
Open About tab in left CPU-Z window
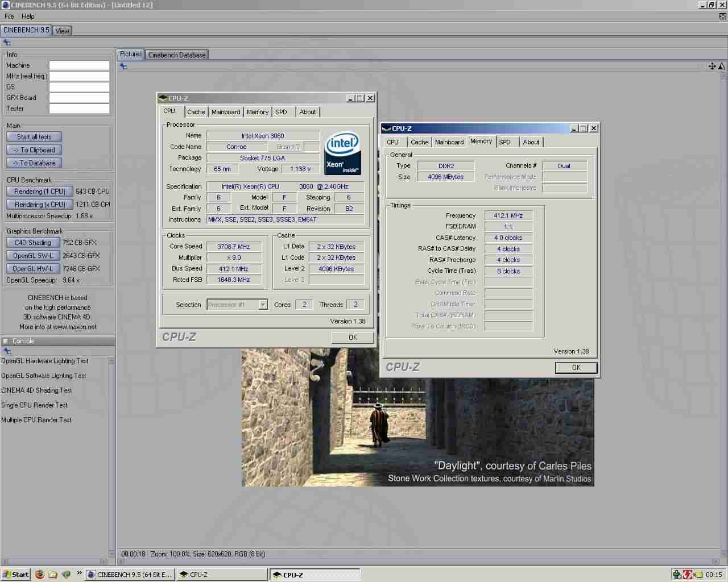coord(308,112)
